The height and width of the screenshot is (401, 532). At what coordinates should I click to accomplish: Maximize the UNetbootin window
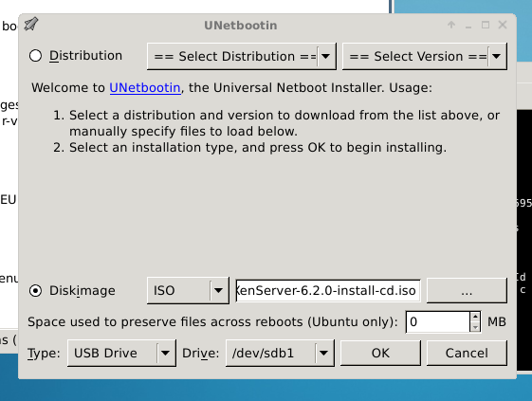pyautogui.click(x=486, y=25)
